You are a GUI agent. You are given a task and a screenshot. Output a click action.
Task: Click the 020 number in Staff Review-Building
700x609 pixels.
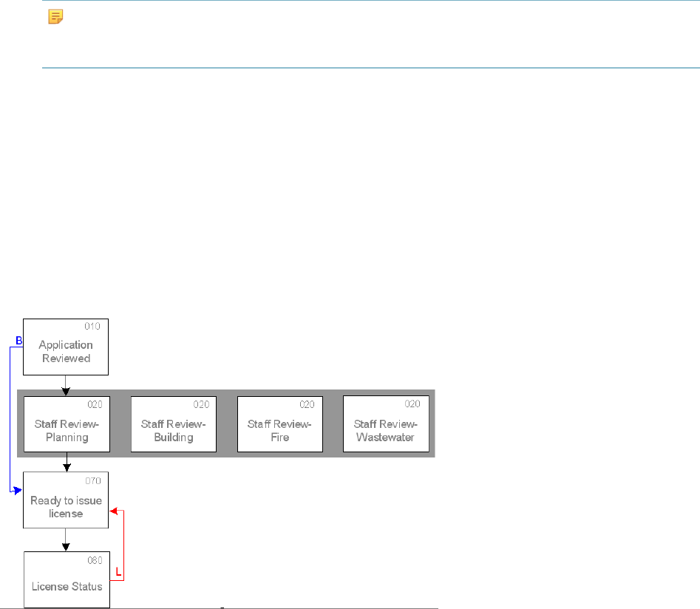[201, 404]
